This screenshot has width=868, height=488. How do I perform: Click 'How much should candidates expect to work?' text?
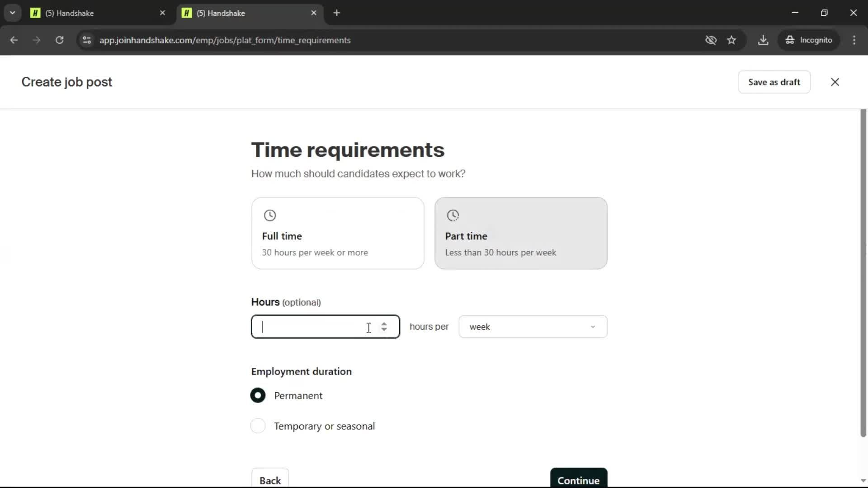coord(358,174)
